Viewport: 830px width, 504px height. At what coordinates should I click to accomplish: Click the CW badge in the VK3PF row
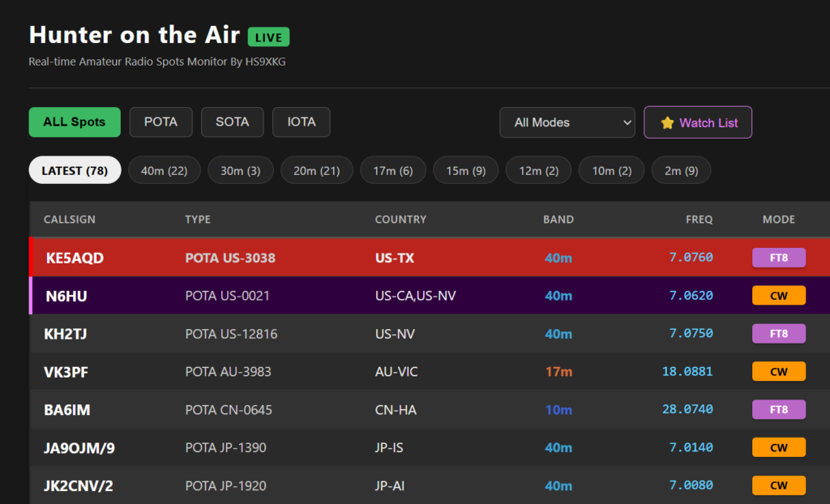tap(778, 372)
